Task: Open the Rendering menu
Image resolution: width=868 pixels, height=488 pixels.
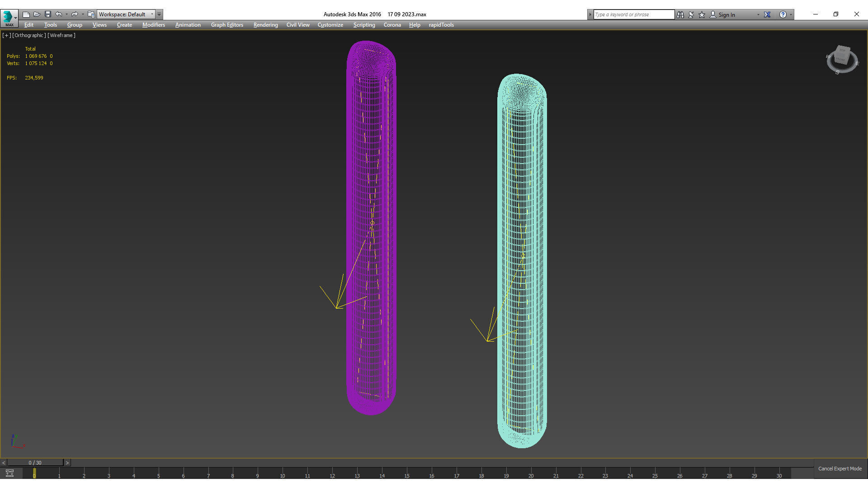Action: tap(265, 25)
